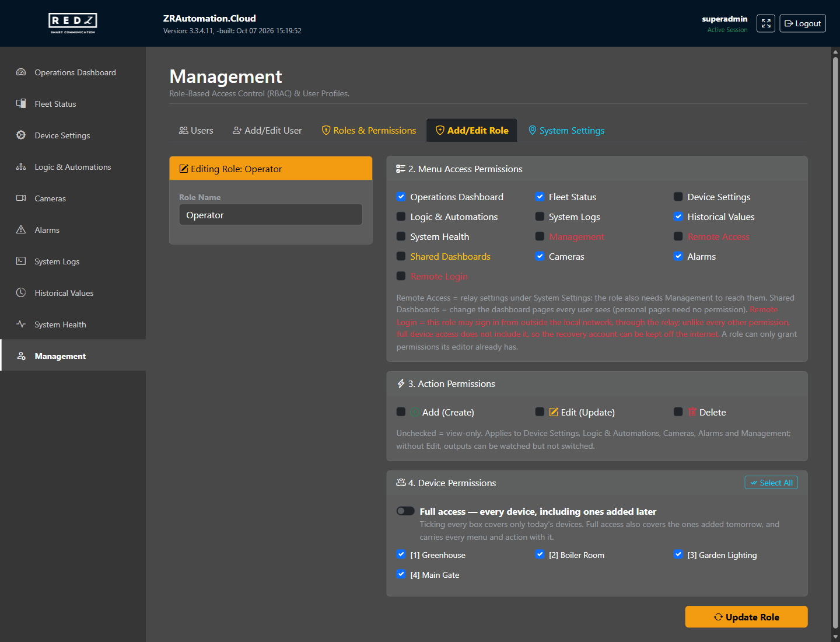
Task: Open the Users tab
Action: tap(196, 130)
